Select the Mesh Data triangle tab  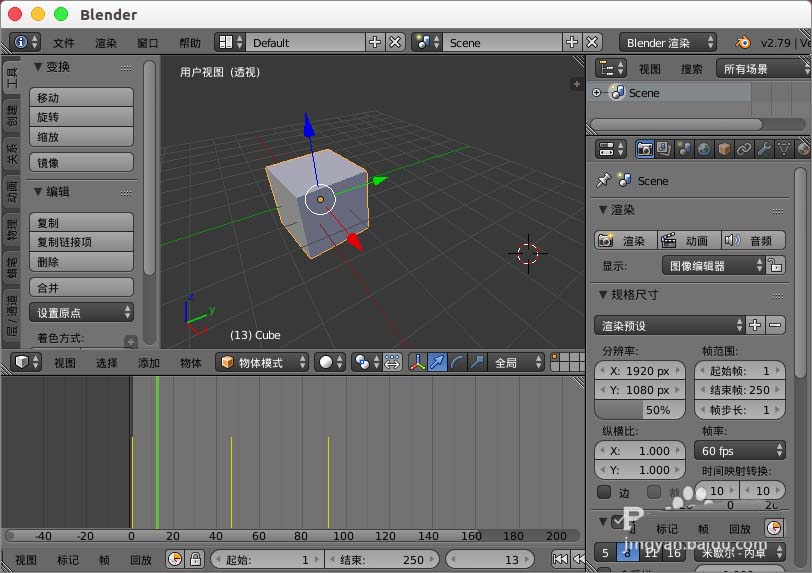(x=784, y=149)
